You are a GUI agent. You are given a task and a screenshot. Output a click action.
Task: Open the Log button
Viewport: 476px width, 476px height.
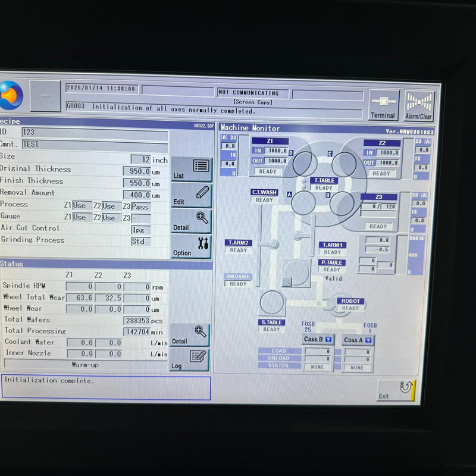tap(189, 359)
